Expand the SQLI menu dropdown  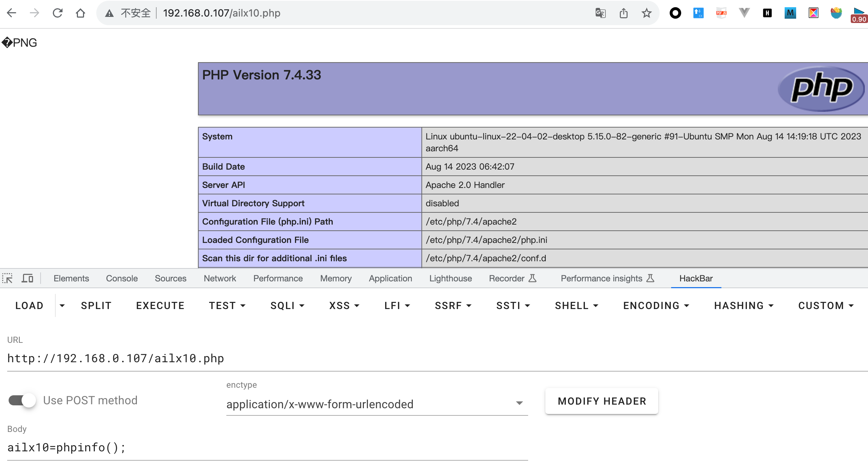pos(287,305)
